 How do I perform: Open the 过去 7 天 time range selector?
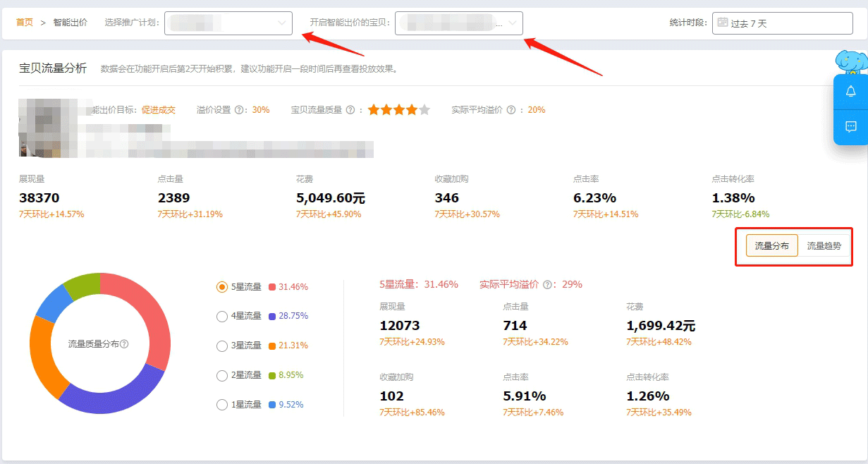[783, 23]
